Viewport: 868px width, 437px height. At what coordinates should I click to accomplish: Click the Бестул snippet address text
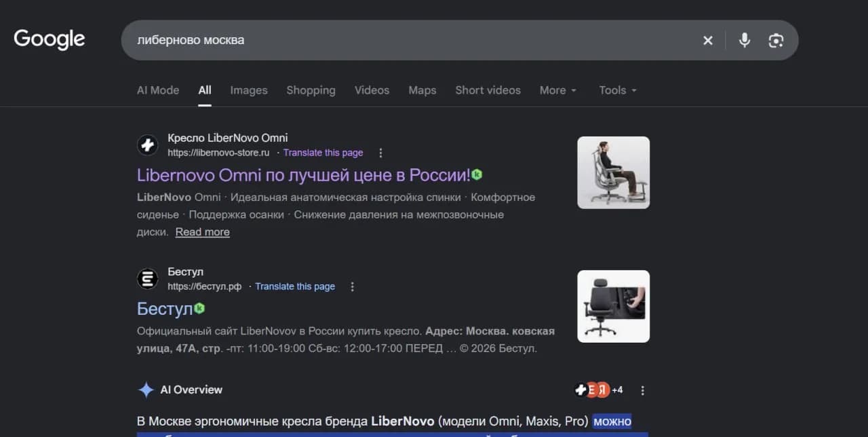click(x=346, y=340)
